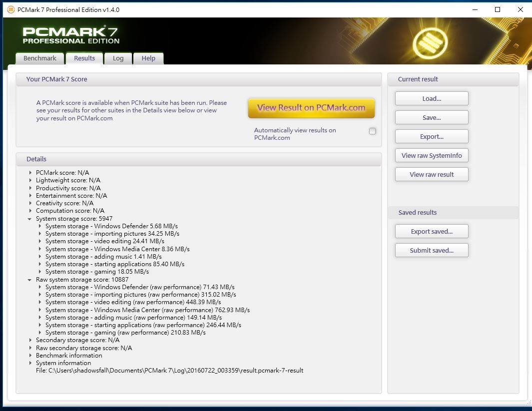Expand the Benchmark information row
The height and width of the screenshot is (411, 532).
30,356
